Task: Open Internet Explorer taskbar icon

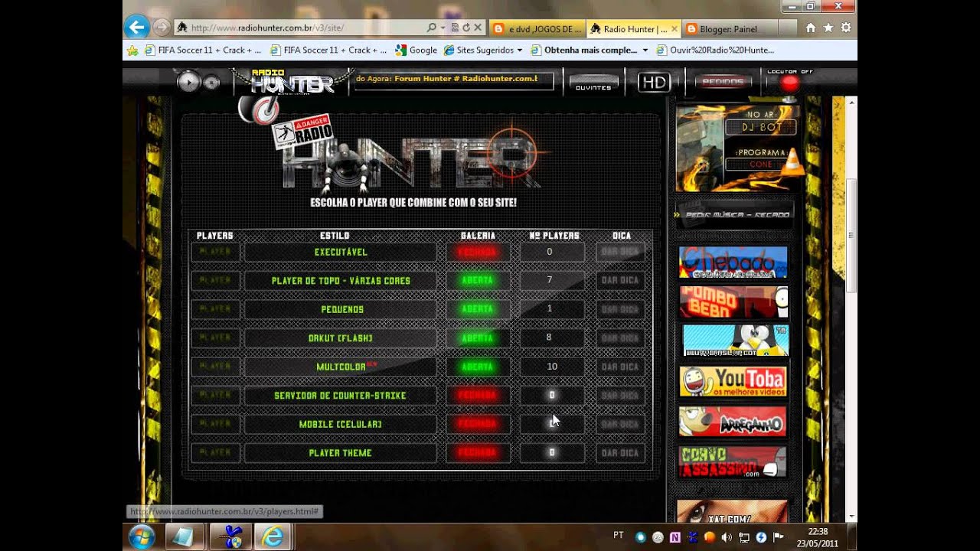Action: coord(273,537)
